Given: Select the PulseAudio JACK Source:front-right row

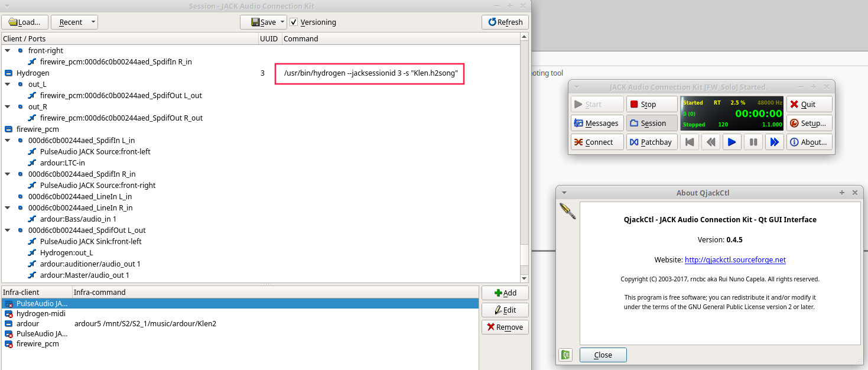Looking at the screenshot, I should click(x=98, y=185).
